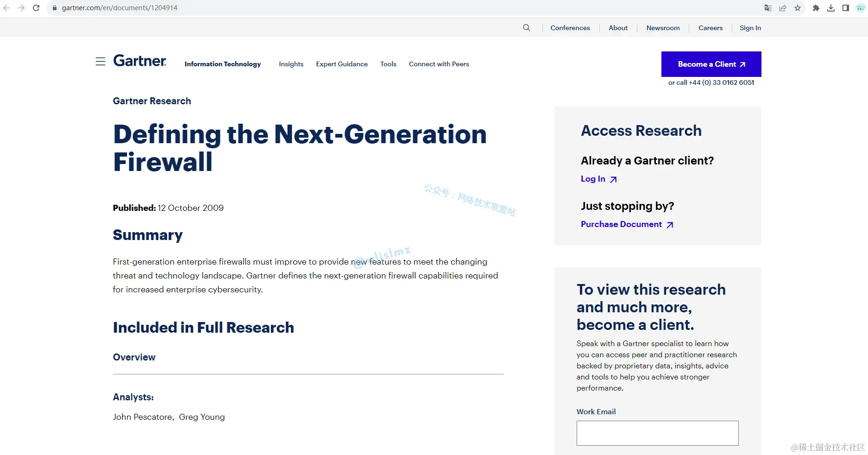Click analyst name Greg Young
Viewport: 868px width, 455px height.
coord(202,417)
